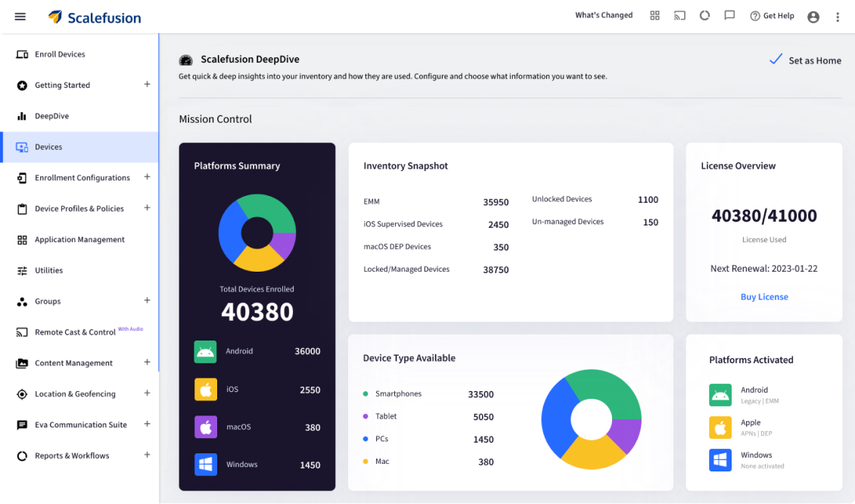This screenshot has height=504, width=855.
Task: Expand the Getting Started section
Action: [x=147, y=85]
